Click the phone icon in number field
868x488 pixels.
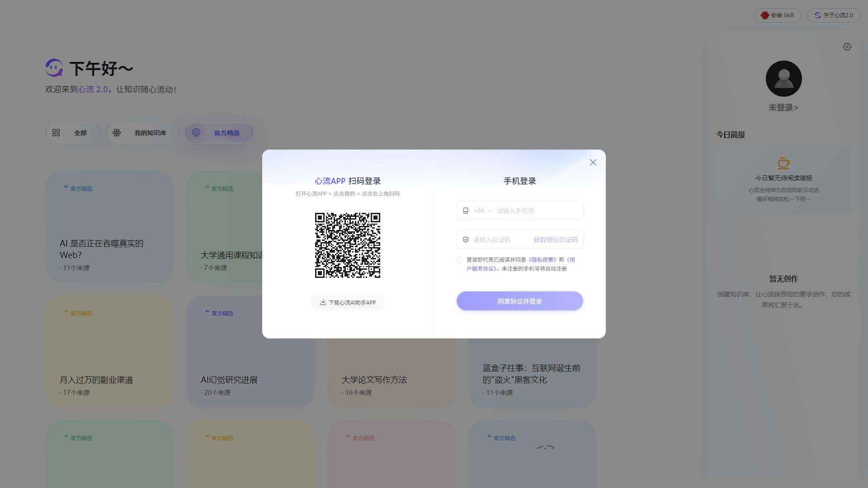(466, 211)
